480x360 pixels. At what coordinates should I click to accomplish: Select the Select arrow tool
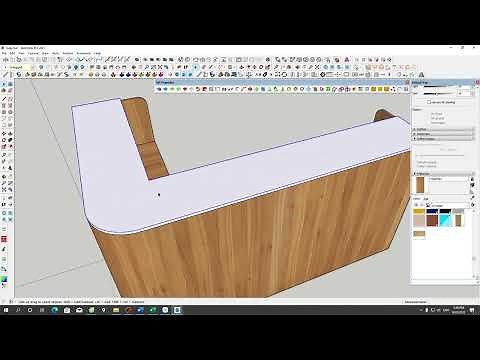4,84
